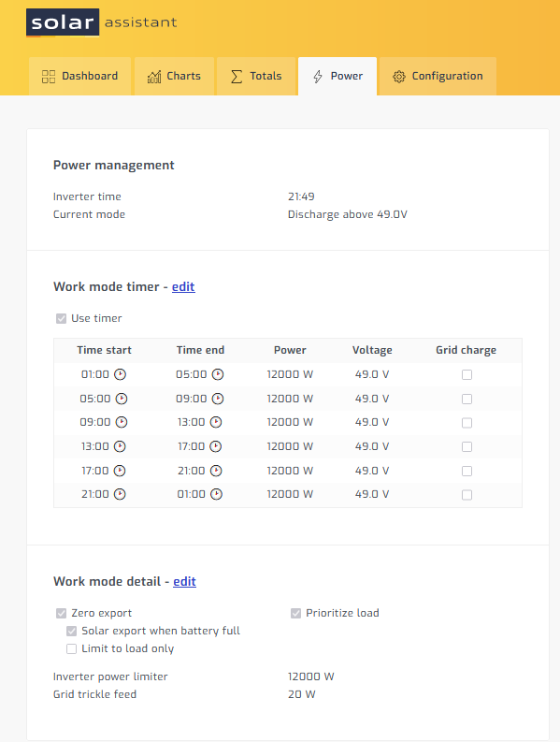560x742 pixels.
Task: Click clock icon beside 21:00 time end
Action: click(x=216, y=471)
